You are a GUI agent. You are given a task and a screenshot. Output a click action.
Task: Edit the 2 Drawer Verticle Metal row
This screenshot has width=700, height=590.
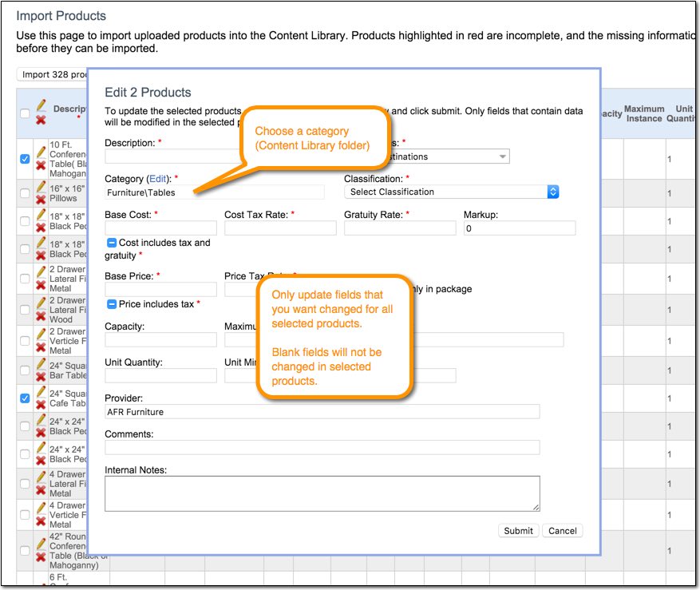tap(41, 334)
